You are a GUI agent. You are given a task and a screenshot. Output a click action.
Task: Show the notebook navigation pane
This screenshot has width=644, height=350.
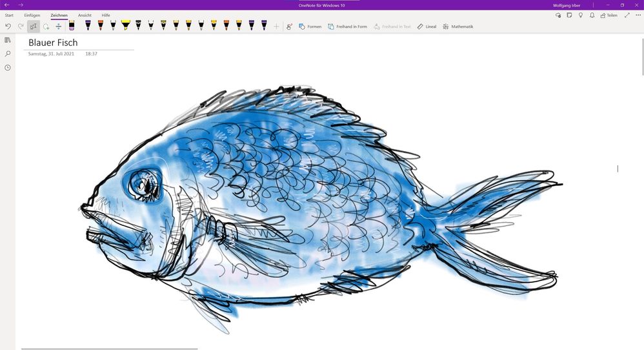click(x=7, y=40)
